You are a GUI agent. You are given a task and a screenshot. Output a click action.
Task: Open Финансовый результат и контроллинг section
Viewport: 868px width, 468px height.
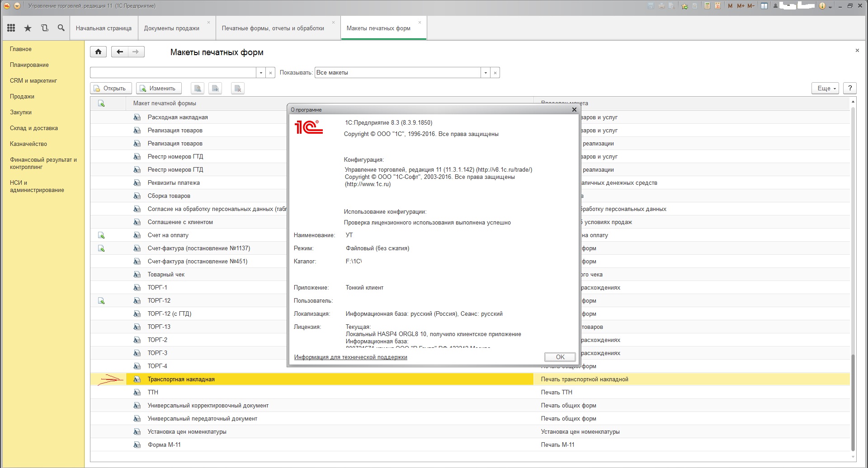pyautogui.click(x=43, y=163)
